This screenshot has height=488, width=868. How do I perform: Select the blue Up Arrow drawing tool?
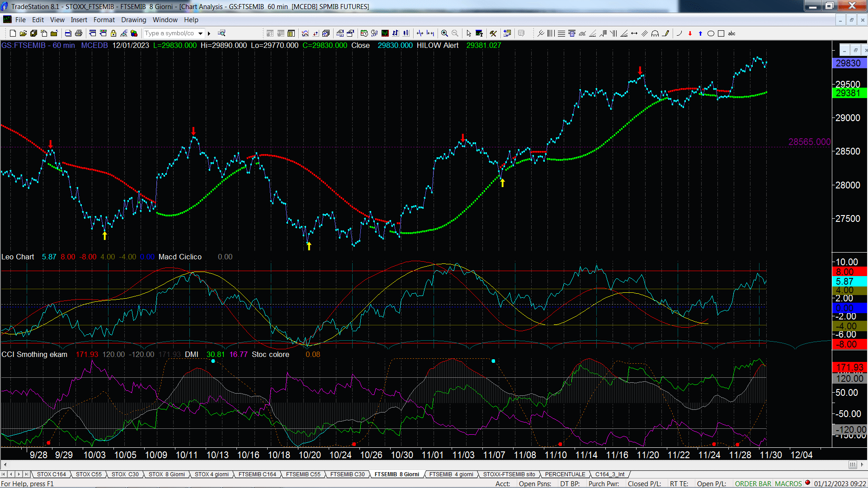coord(700,33)
